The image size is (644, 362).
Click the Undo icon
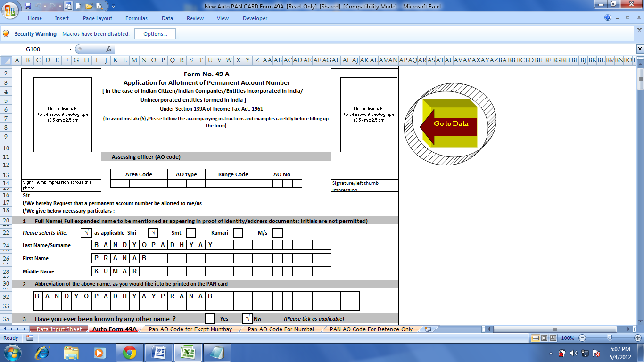click(x=38, y=6)
